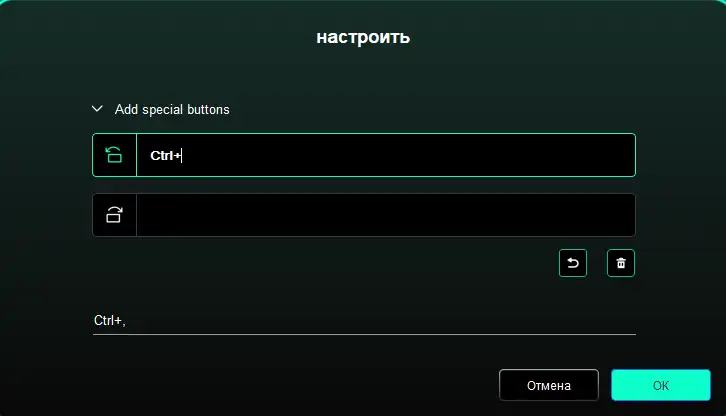Click the Add special buttons label
This screenshot has width=726, height=416.
tap(172, 109)
